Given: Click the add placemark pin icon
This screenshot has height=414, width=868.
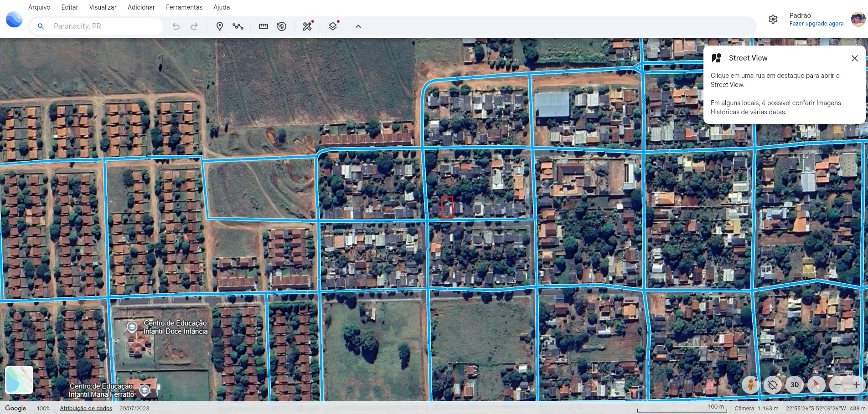Looking at the screenshot, I should [x=219, y=26].
